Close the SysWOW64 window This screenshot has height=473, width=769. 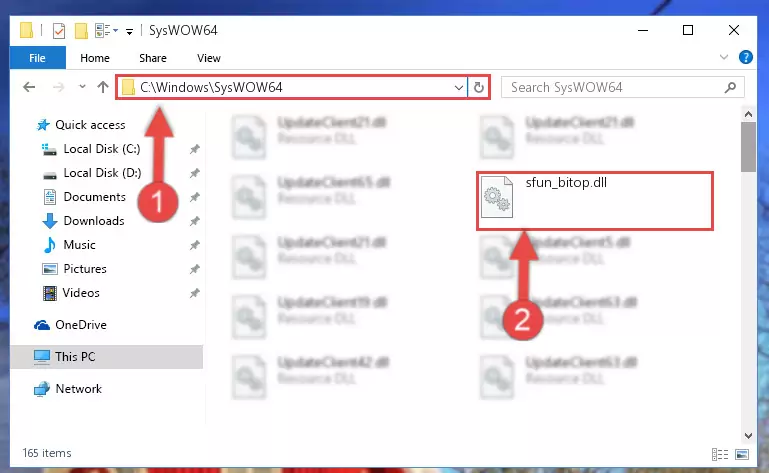[x=734, y=30]
